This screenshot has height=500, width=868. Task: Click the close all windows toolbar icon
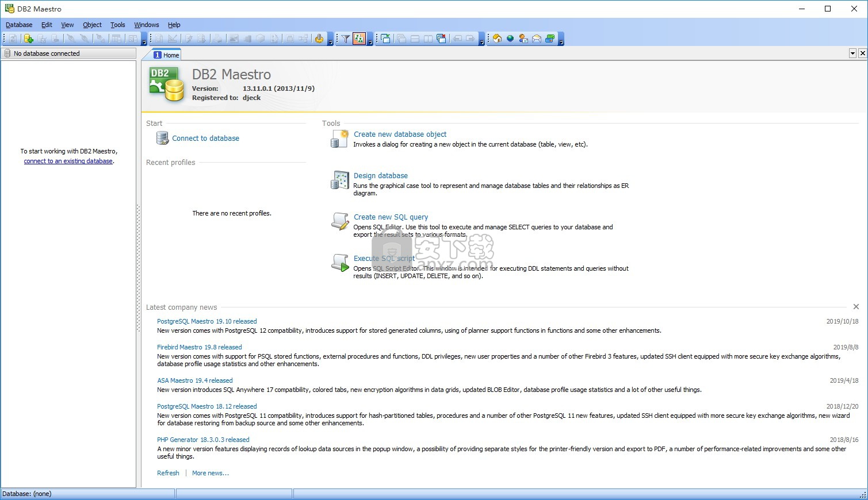(x=441, y=39)
